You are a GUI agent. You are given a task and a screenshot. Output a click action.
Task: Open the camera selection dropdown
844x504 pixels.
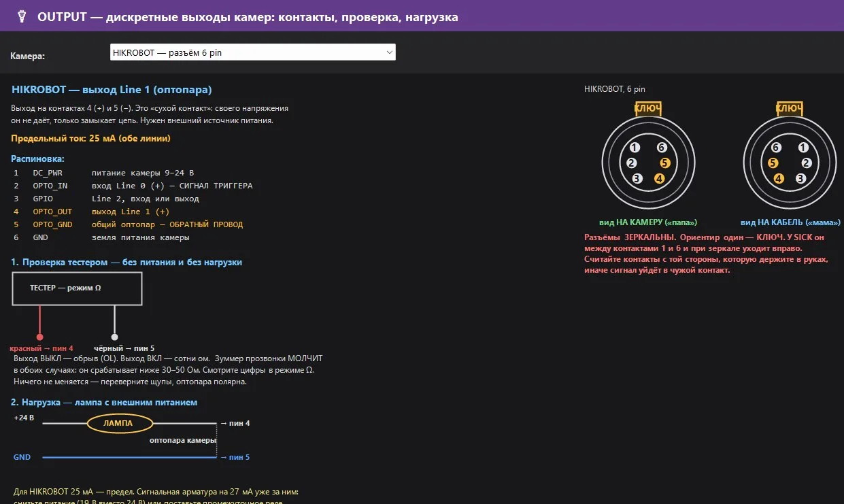[x=252, y=52]
